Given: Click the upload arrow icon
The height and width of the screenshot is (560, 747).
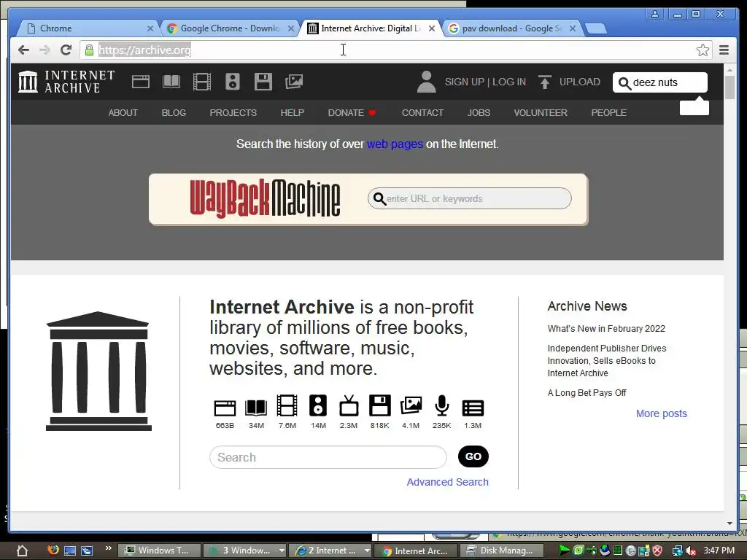Looking at the screenshot, I should coord(544,82).
